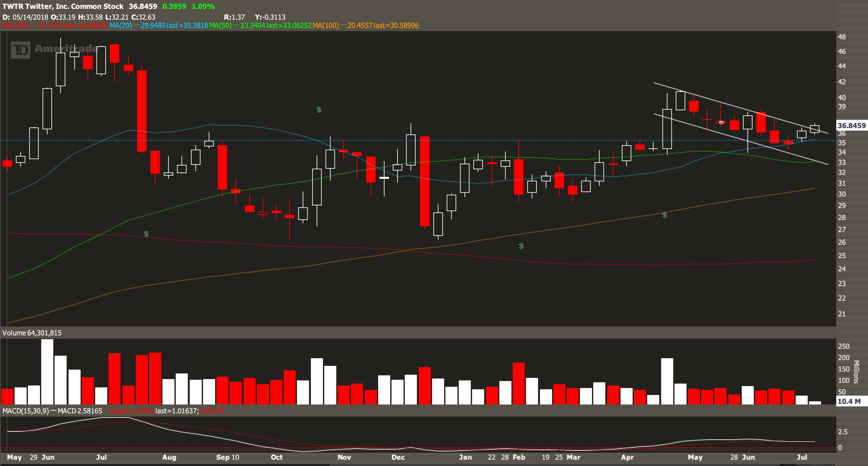Click the MACD(15,30,9) indicator label

pos(25,411)
